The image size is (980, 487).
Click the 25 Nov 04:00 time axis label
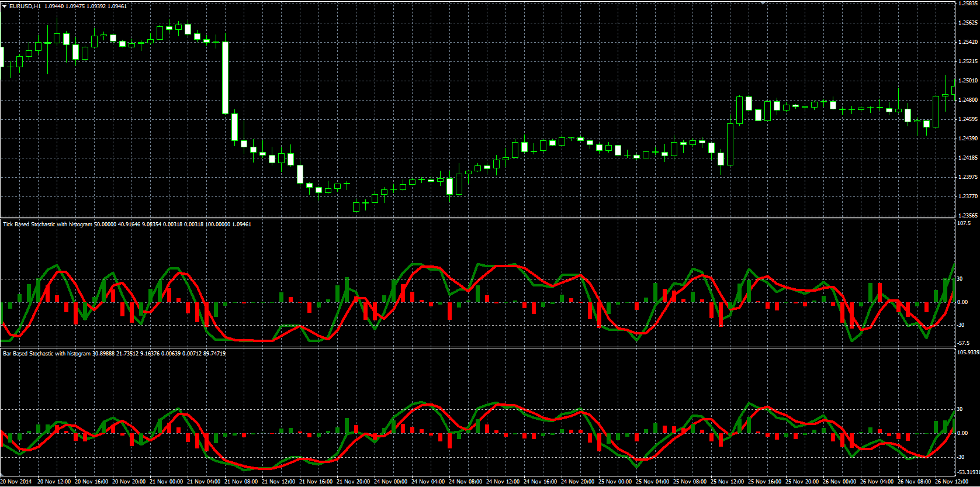(652, 482)
